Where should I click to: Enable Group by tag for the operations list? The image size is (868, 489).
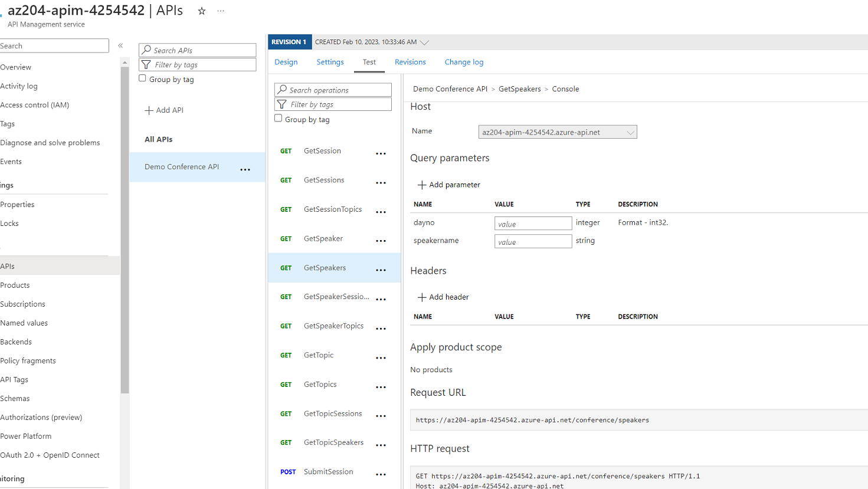[x=278, y=119]
